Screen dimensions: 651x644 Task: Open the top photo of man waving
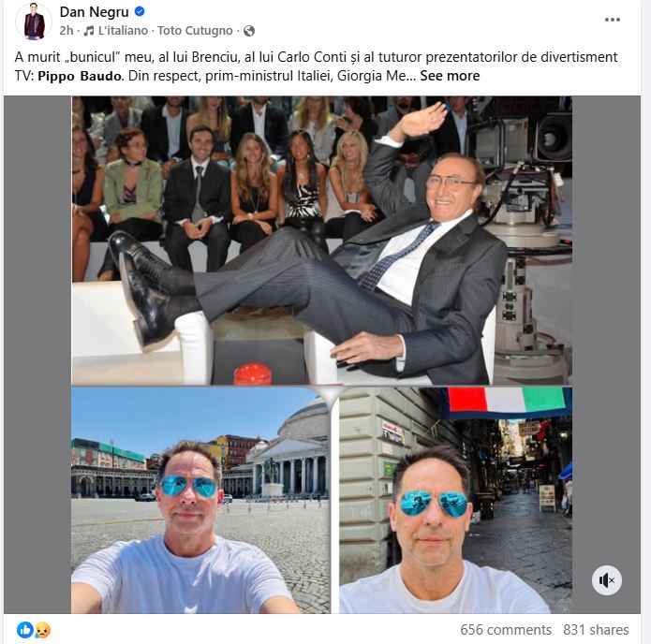coord(321,241)
